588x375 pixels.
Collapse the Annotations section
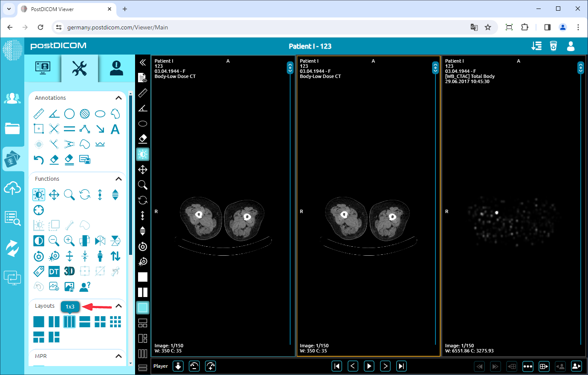(118, 98)
